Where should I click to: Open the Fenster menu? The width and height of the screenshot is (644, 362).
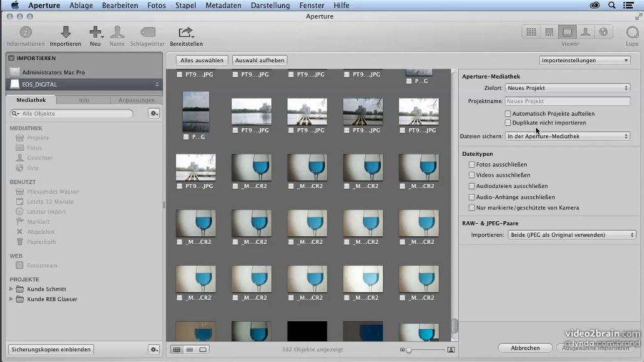[x=312, y=6]
